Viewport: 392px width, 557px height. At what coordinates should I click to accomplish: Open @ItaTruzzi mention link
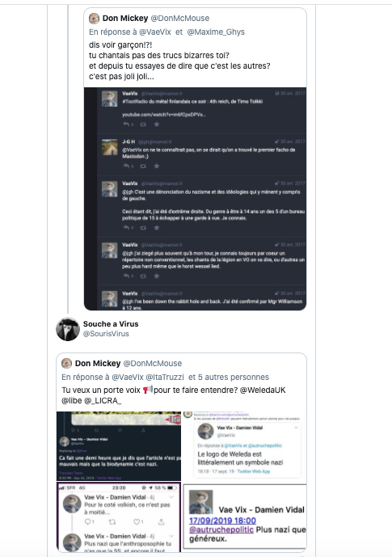coord(165,378)
